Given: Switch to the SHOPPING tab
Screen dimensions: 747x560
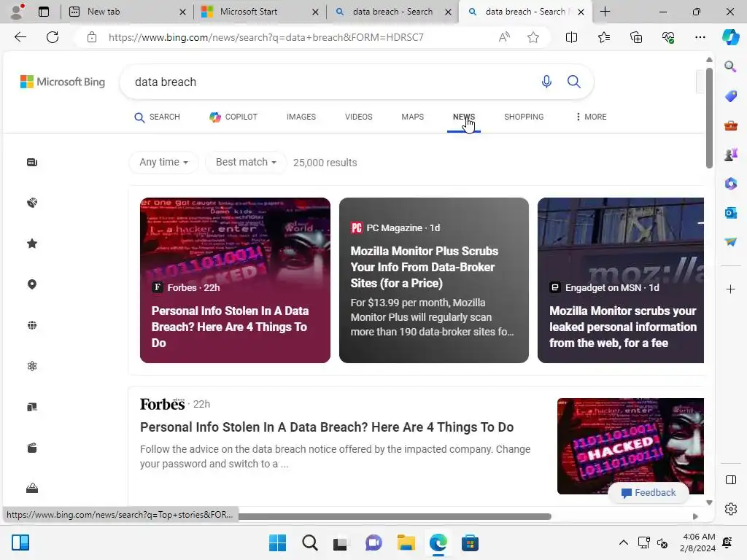Looking at the screenshot, I should [x=524, y=117].
